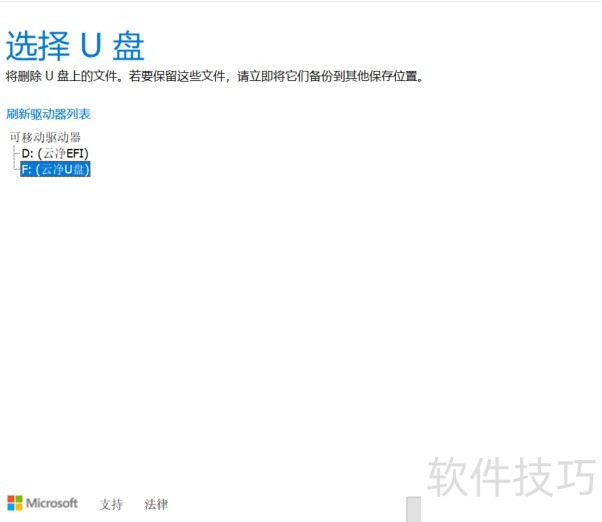Click the word 选择 in the heading
This screenshot has height=522, width=602.
[x=37, y=46]
